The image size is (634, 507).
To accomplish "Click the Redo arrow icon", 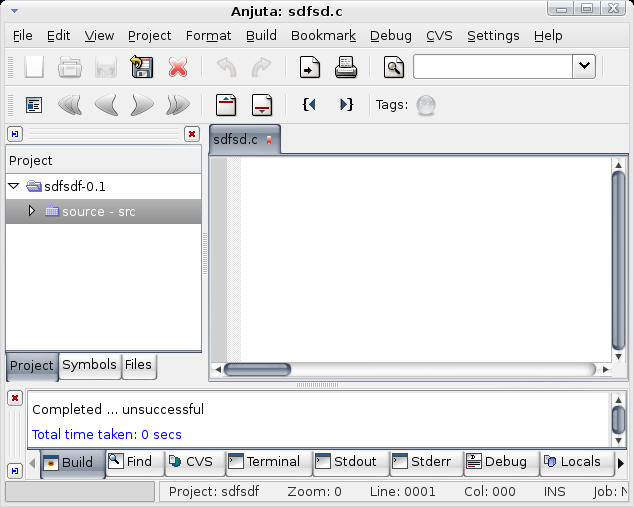I will pos(262,67).
